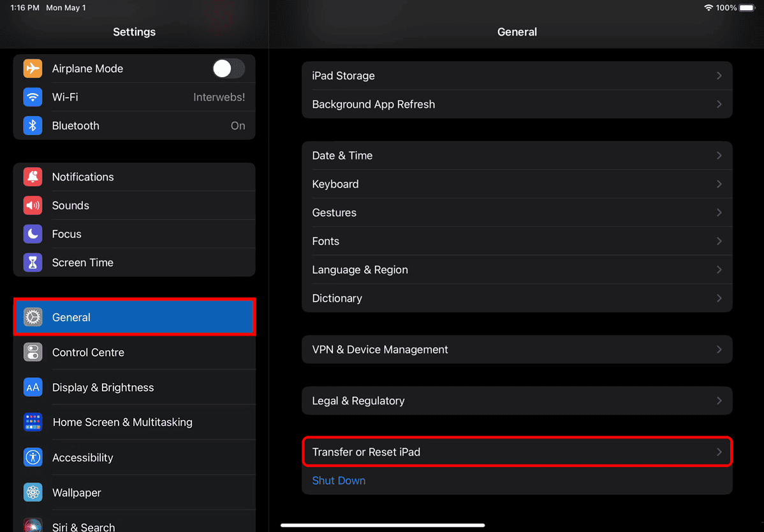Select the Airplane Mode icon

click(x=33, y=68)
